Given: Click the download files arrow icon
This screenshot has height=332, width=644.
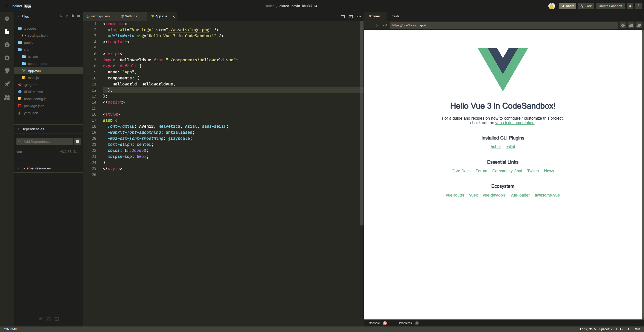Looking at the screenshot, I should point(61,16).
